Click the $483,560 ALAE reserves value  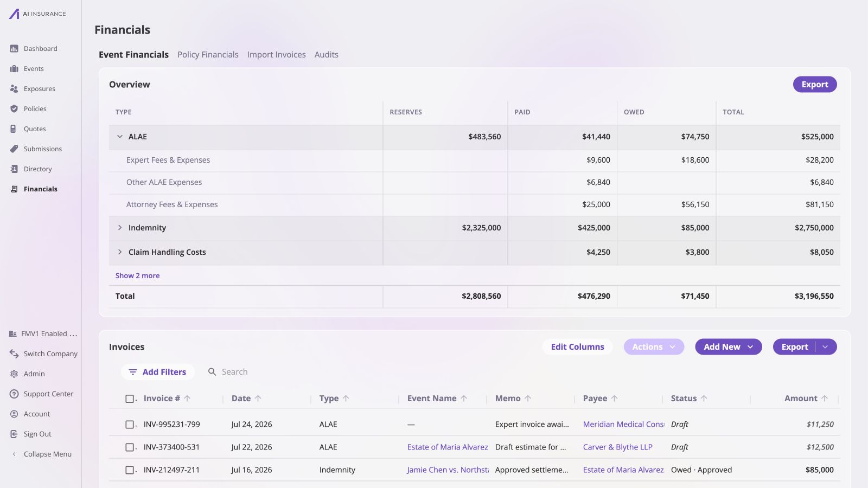[x=485, y=137]
